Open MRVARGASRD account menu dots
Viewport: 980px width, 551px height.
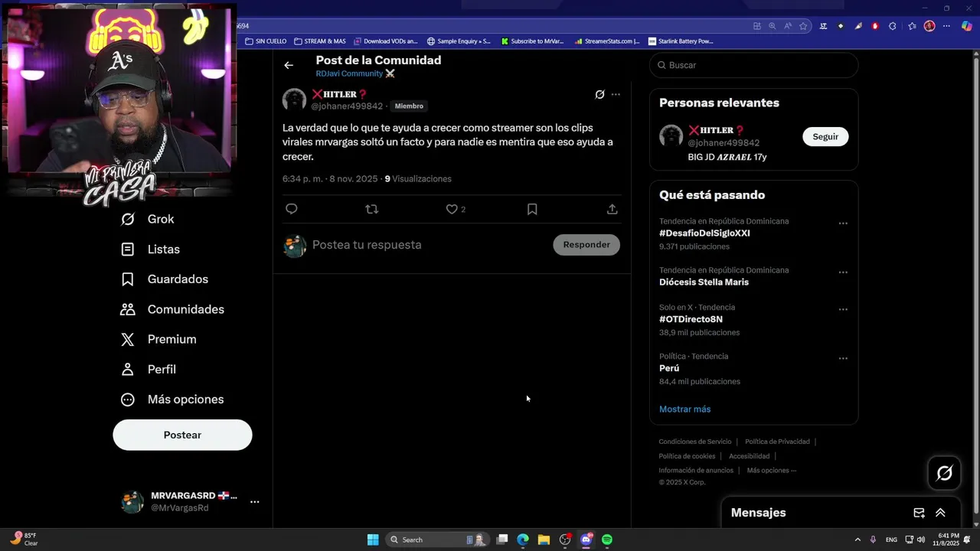[x=255, y=502]
